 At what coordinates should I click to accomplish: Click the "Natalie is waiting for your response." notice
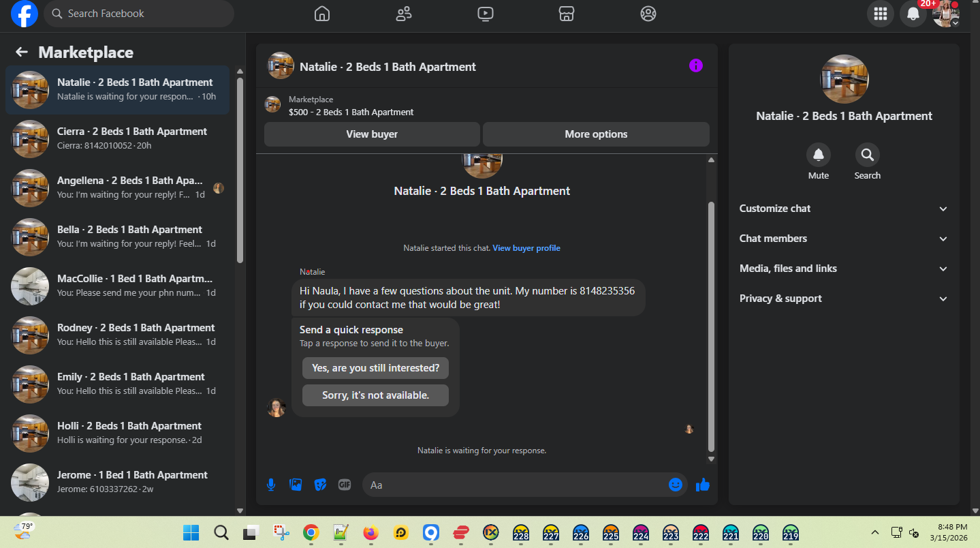click(x=482, y=451)
